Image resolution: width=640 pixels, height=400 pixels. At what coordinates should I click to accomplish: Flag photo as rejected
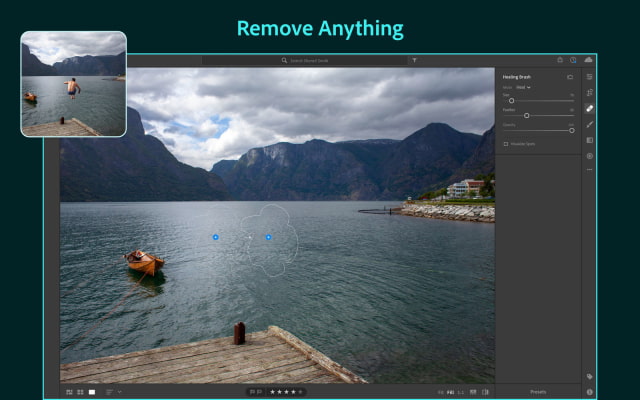point(259,392)
